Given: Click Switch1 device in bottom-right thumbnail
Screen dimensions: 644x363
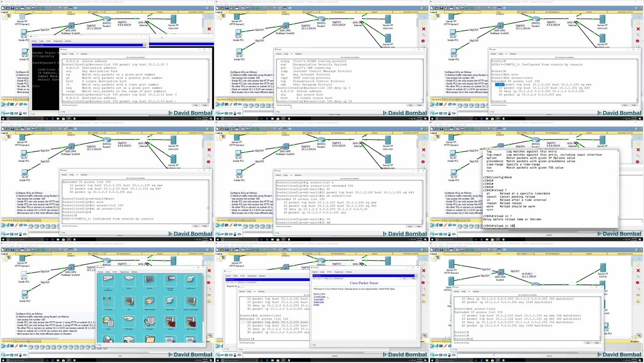Looking at the screenshot, I should coord(501,272).
